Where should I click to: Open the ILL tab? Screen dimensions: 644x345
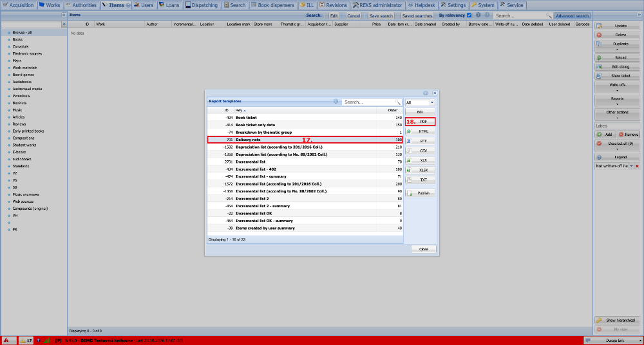click(307, 5)
